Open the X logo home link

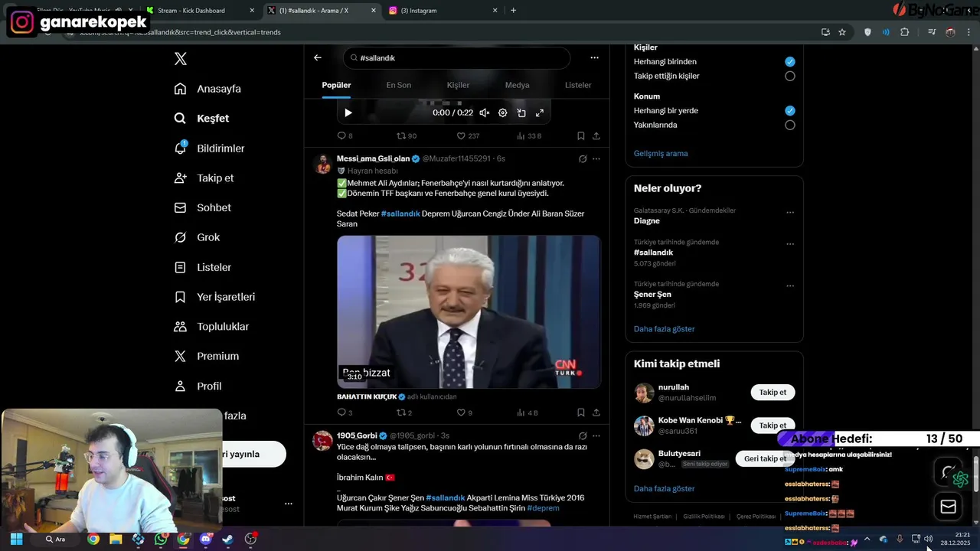pos(180,59)
